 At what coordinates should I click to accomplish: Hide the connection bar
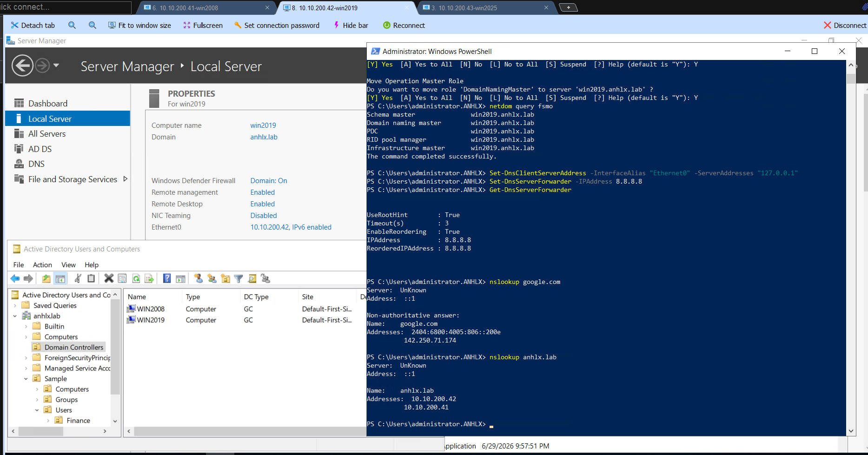[x=351, y=25]
